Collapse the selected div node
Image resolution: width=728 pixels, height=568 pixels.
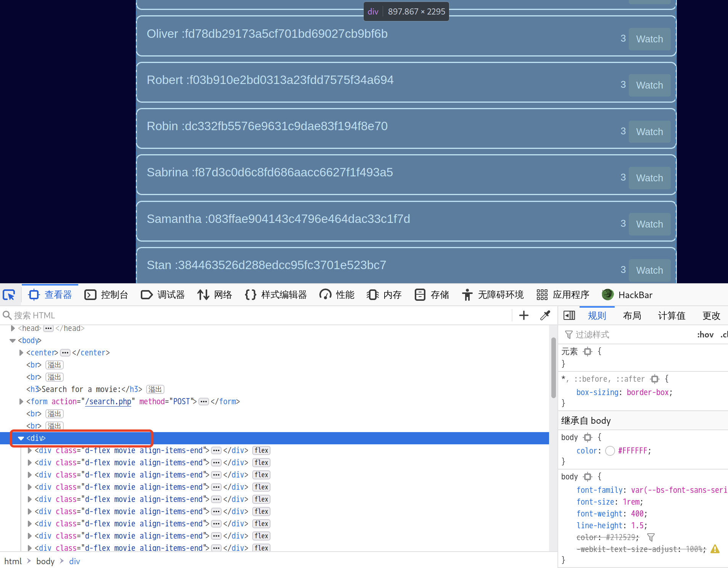click(x=21, y=438)
